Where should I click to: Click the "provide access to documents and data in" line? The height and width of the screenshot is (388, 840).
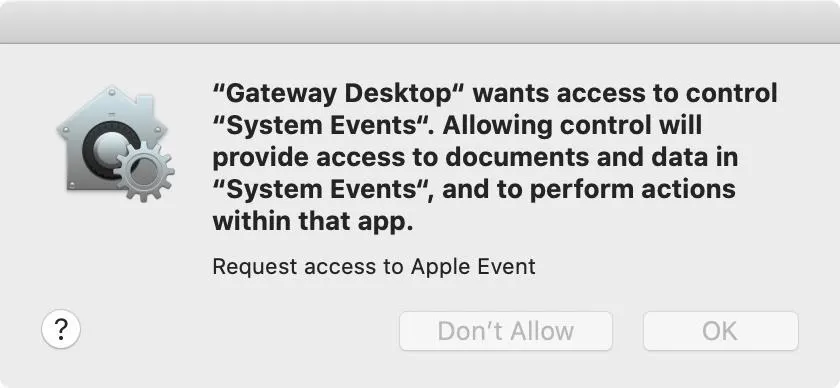[475, 158]
